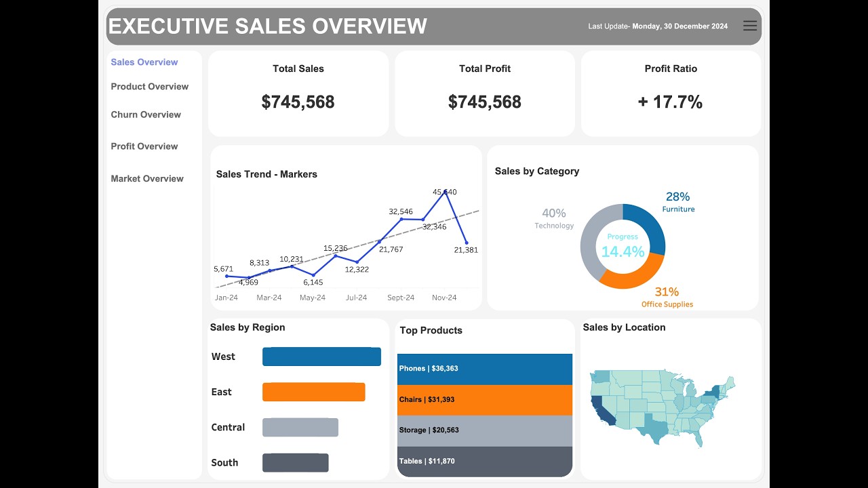Image resolution: width=868 pixels, height=488 pixels.
Task: Navigate to the Market Overview page
Action: (147, 179)
